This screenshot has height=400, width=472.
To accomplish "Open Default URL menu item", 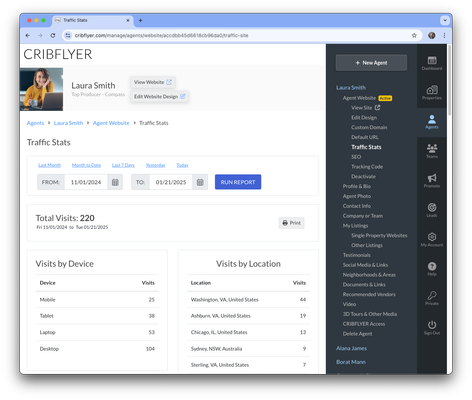I will coord(365,137).
